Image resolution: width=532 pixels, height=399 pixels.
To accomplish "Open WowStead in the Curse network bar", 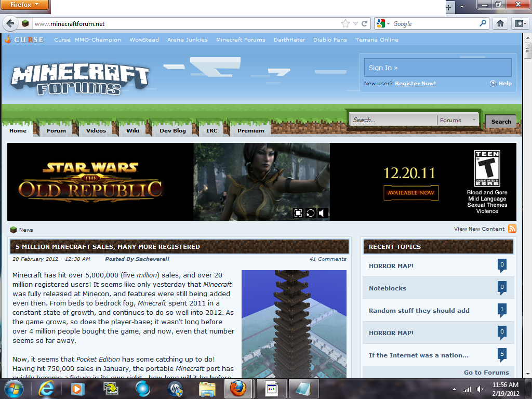I will pyautogui.click(x=144, y=39).
